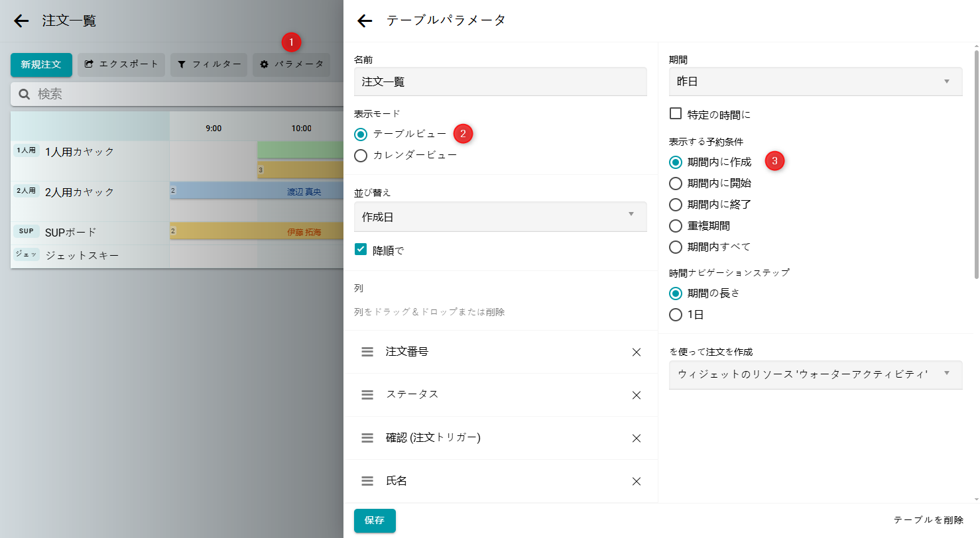This screenshot has height=538, width=980.
Task: Select the 伊藤 拓海 booking bar
Action: pyautogui.click(x=257, y=231)
